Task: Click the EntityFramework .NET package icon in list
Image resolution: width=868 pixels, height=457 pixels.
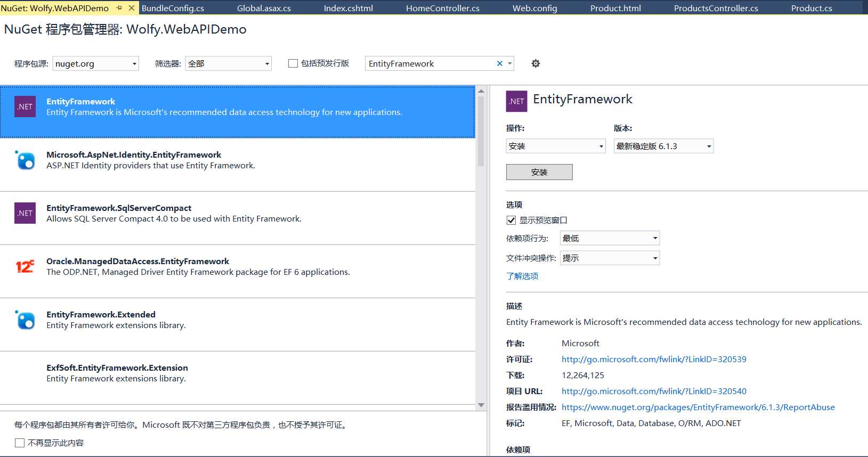Action: click(25, 107)
